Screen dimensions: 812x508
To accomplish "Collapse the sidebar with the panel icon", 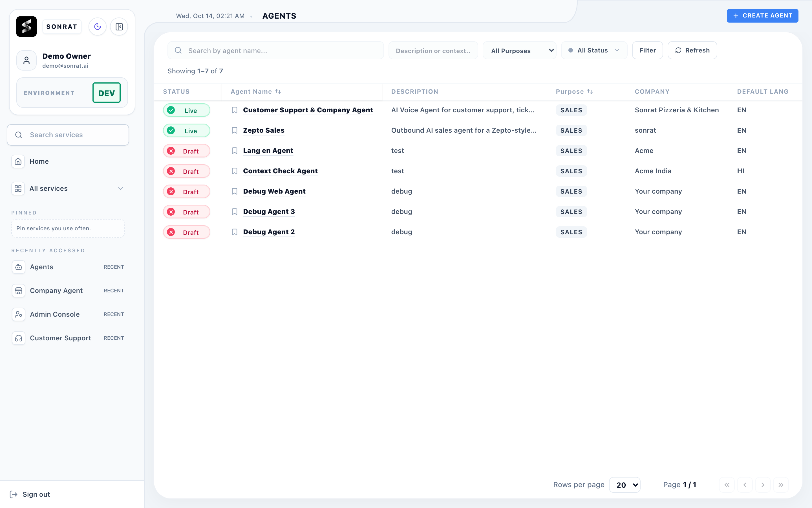I will point(119,27).
